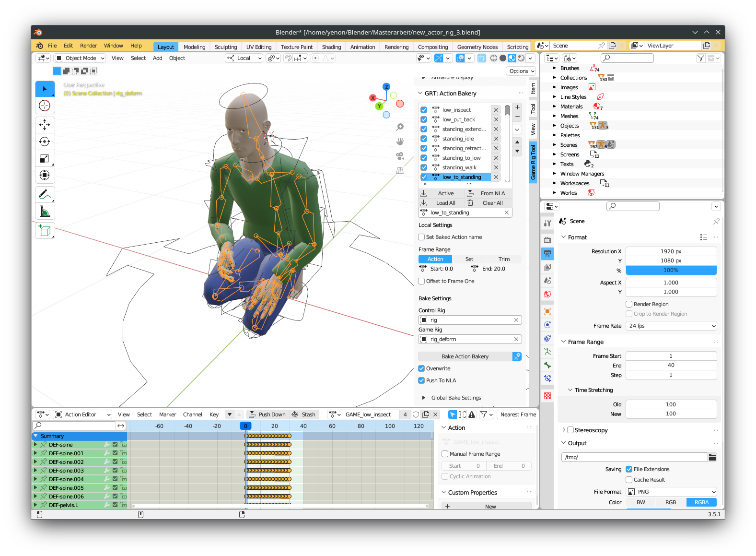Screen dimensions: 756x556
Task: Enable the Render Region checkbox
Action: pyautogui.click(x=629, y=304)
